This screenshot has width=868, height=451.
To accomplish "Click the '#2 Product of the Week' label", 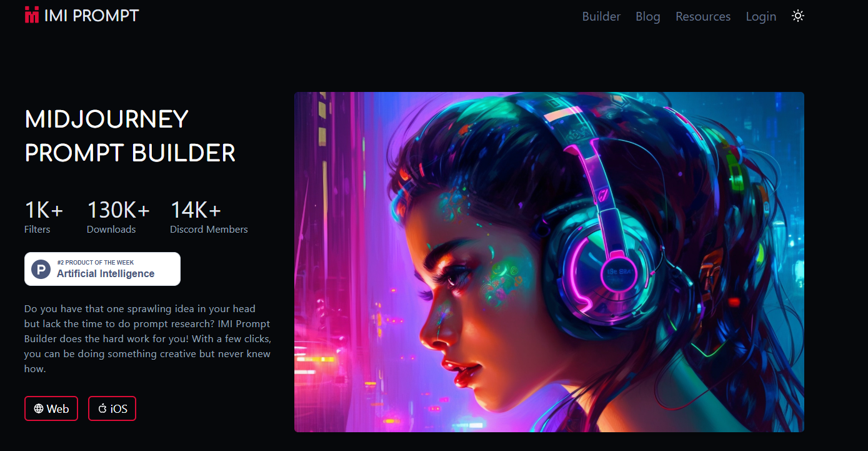I will coord(95,262).
